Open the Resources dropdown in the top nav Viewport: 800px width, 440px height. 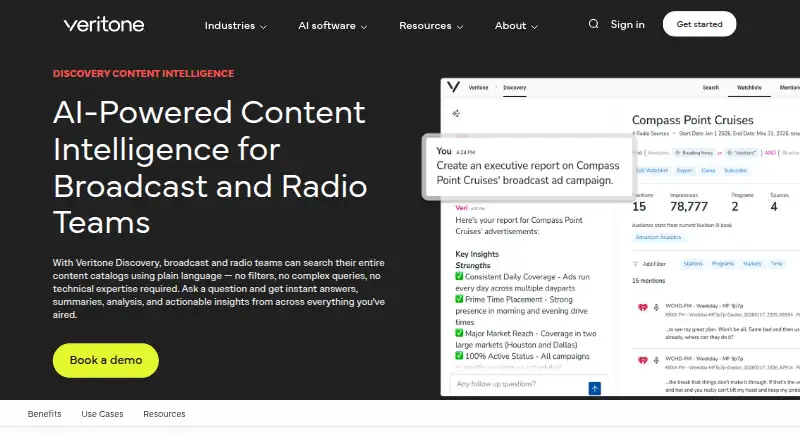pyautogui.click(x=431, y=26)
